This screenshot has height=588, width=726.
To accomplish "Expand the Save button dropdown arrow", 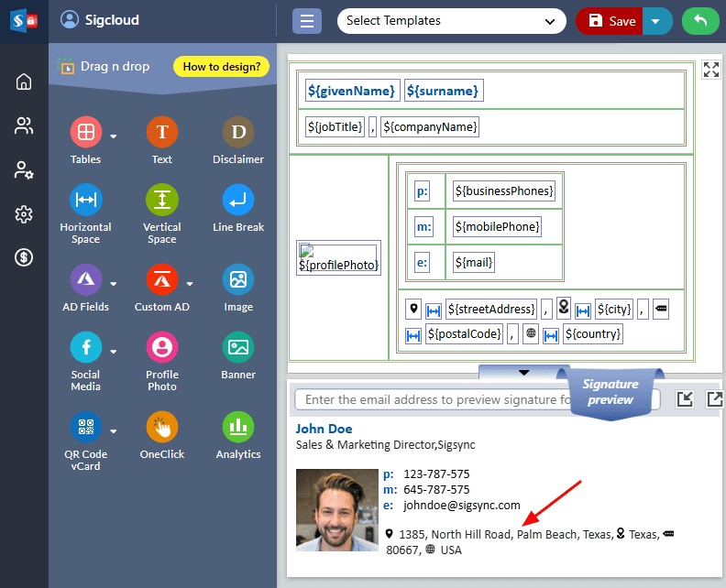I will point(655,21).
